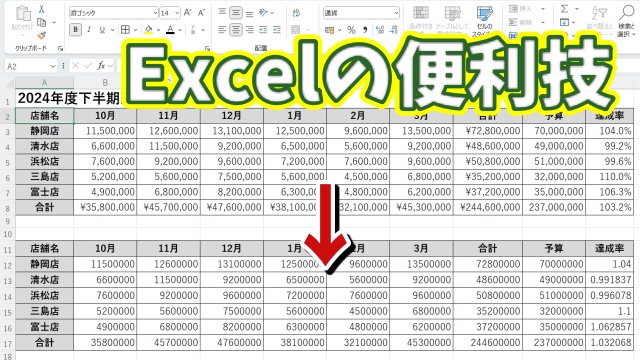Click the AutoSum sigma icon
This screenshot has height=360, width=640.
pos(564,9)
